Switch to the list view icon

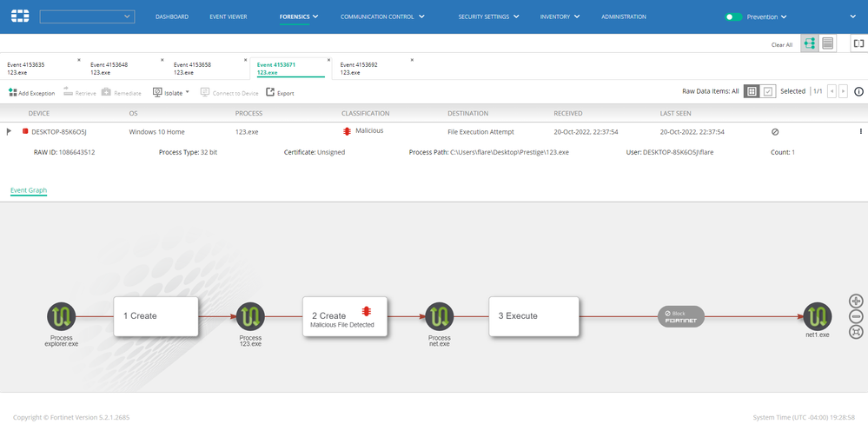[827, 43]
